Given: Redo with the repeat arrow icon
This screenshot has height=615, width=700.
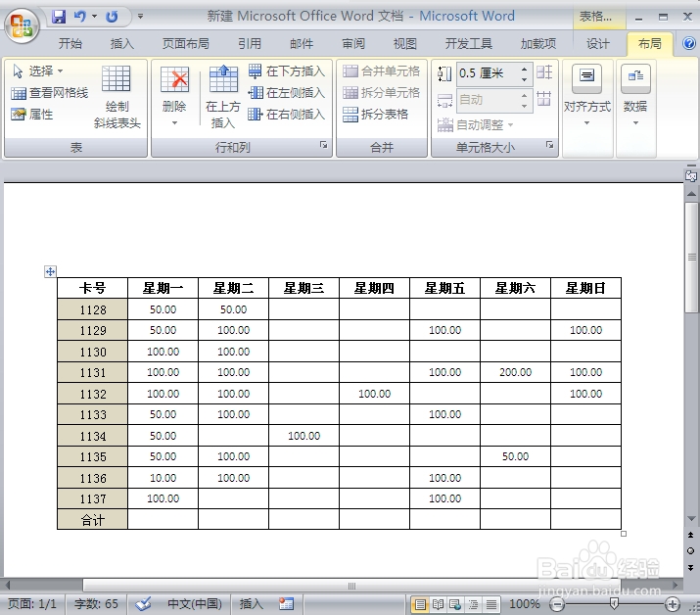Looking at the screenshot, I should coord(112,17).
